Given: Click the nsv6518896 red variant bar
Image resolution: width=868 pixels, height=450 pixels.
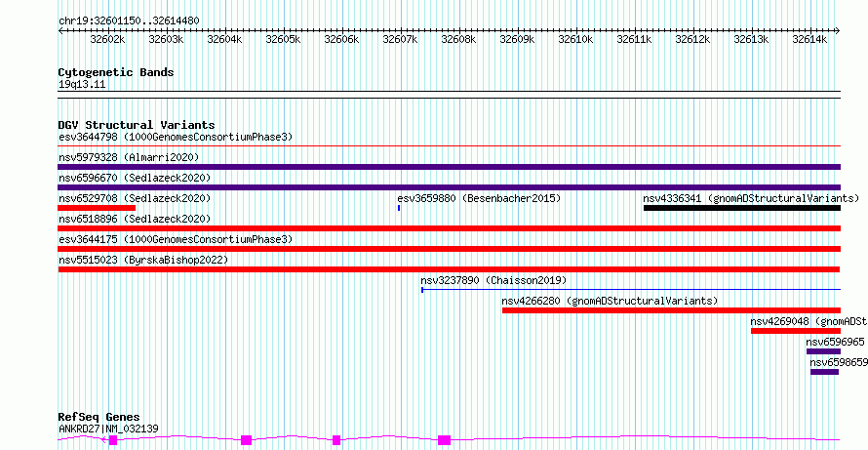Looking at the screenshot, I should click(x=449, y=228).
